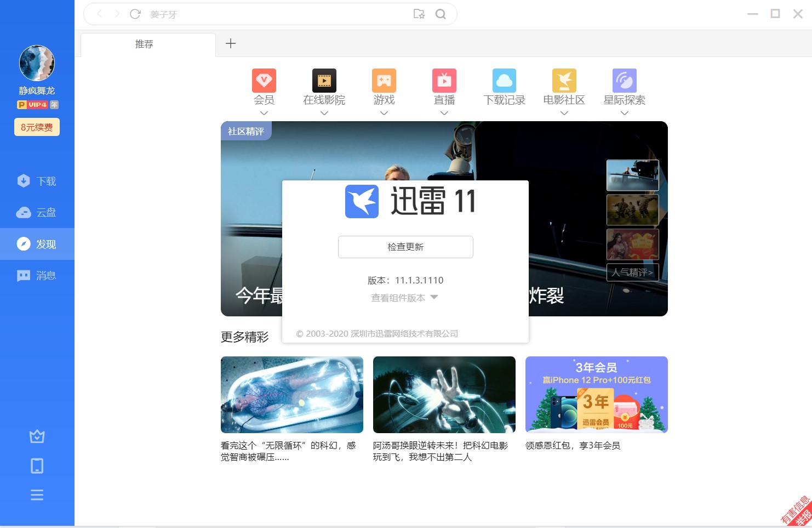This screenshot has height=528, width=812.
Task: Select the 人气精评 popular reviews link
Action: pyautogui.click(x=633, y=272)
